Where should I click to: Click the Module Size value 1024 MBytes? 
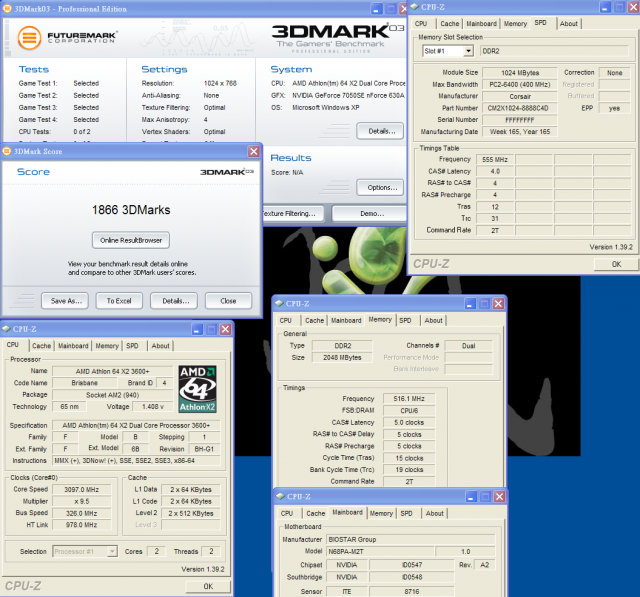click(x=520, y=73)
